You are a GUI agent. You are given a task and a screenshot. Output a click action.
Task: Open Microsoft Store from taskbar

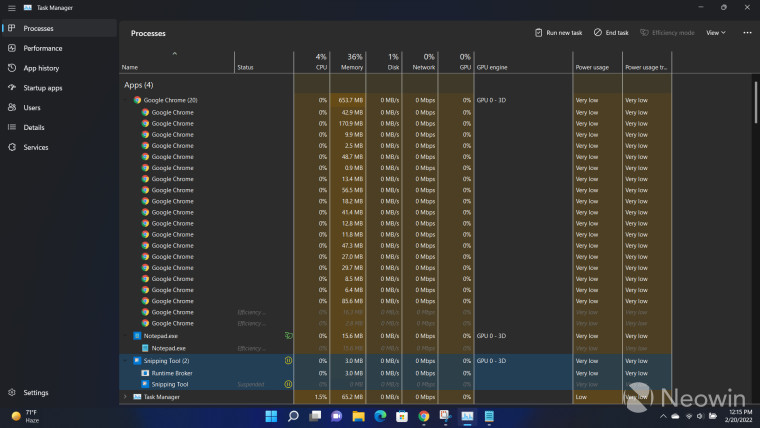pyautogui.click(x=402, y=416)
